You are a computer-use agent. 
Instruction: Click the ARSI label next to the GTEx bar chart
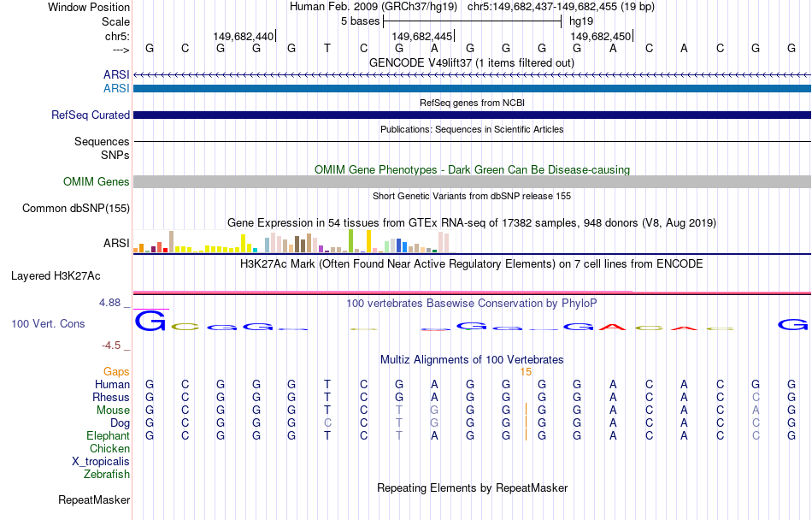116,243
